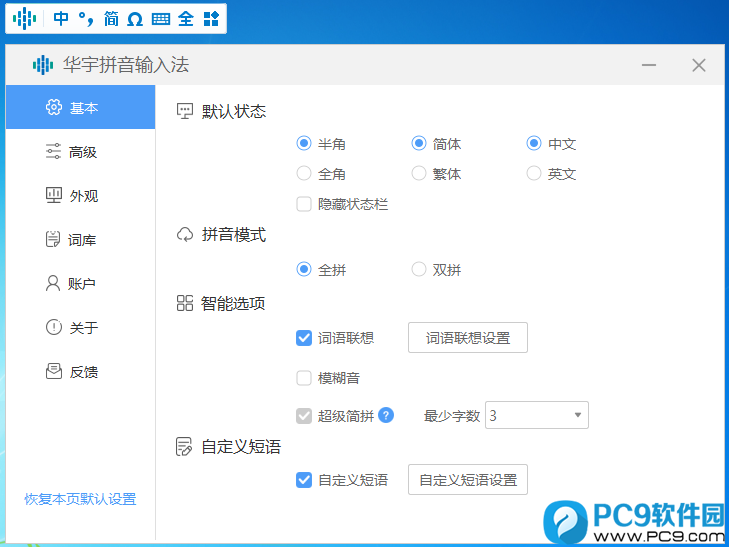
Task: Click the person icon beside 账户
Action: click(53, 283)
